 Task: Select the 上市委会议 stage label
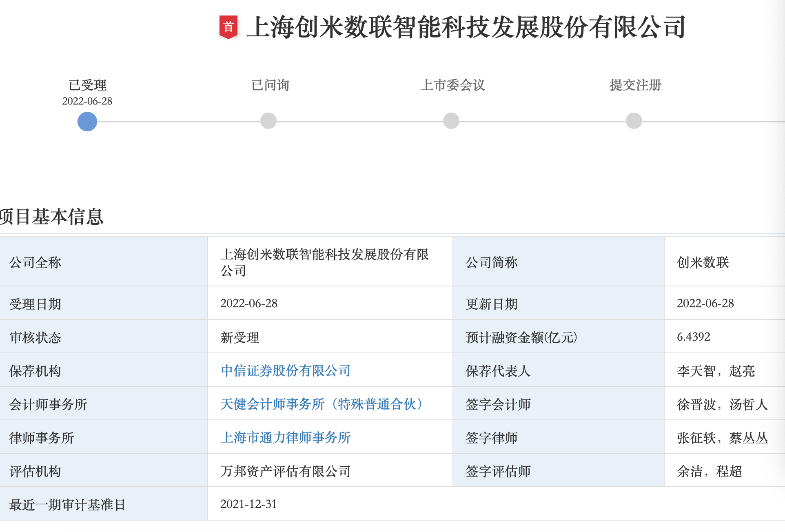click(x=453, y=85)
